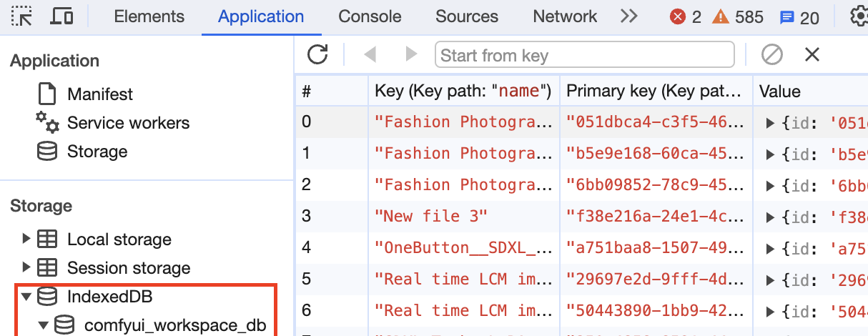Image resolution: width=868 pixels, height=336 pixels.
Task: Select Manifest in the sidebar
Action: tap(100, 94)
